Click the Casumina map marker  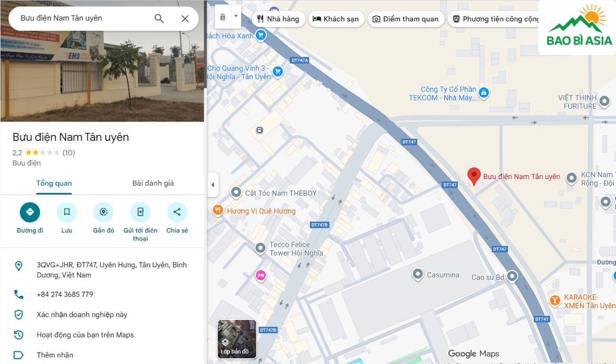(417, 274)
